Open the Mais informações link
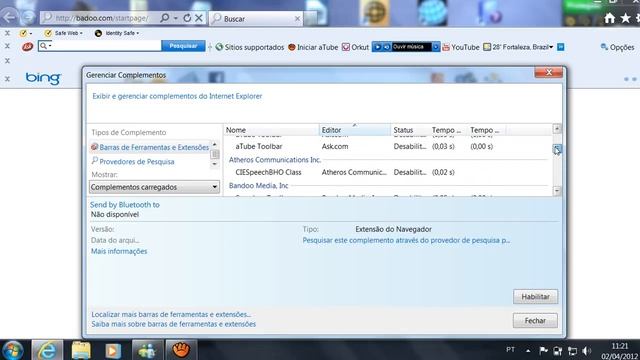Screen dimensions: 640x360 pos(119,251)
